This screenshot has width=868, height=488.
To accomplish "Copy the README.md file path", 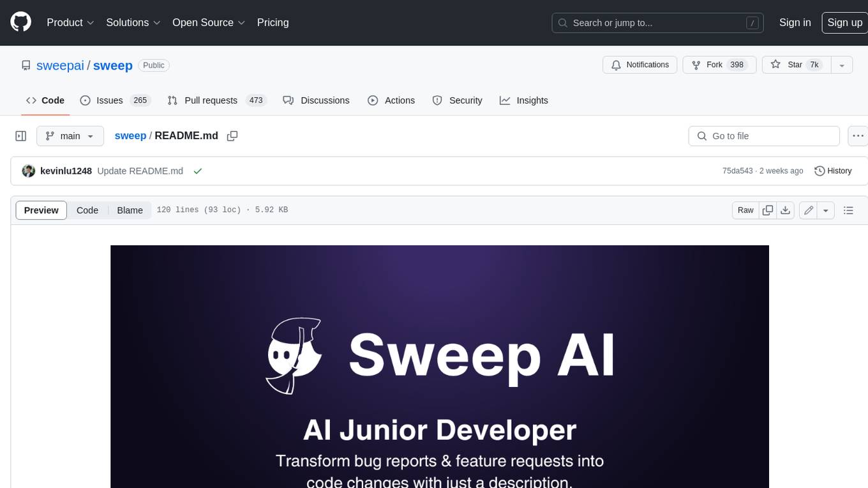I will tap(232, 136).
